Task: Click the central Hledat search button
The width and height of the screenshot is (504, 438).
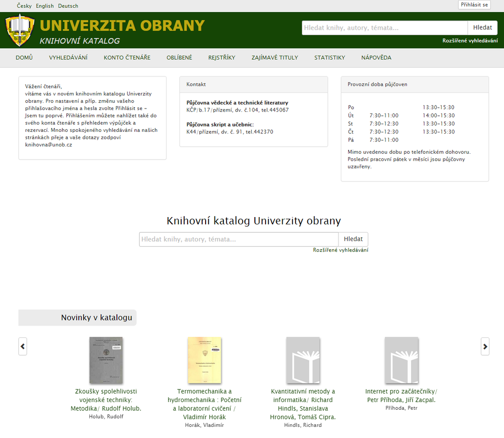Action: point(353,239)
